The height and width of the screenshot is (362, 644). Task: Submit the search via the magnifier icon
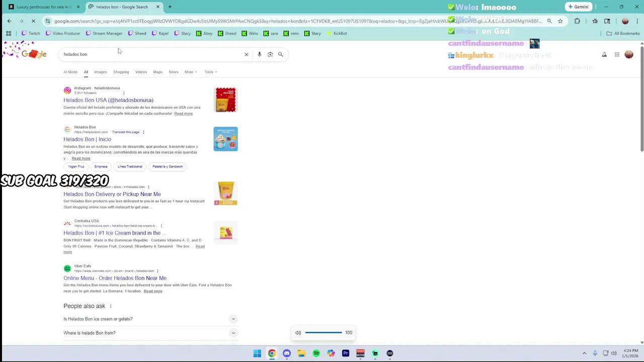point(280,54)
